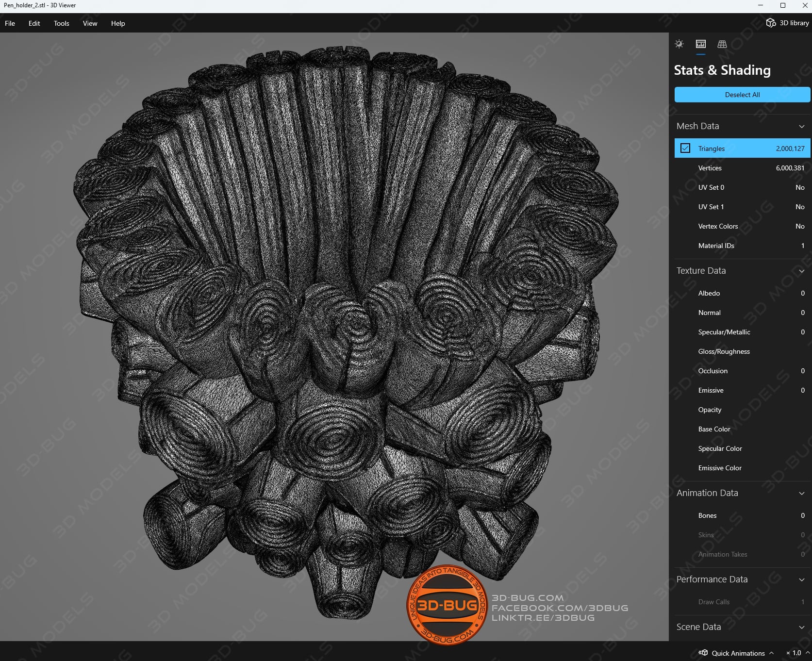The width and height of the screenshot is (812, 661).
Task: Click the Deselect All button
Action: point(742,95)
